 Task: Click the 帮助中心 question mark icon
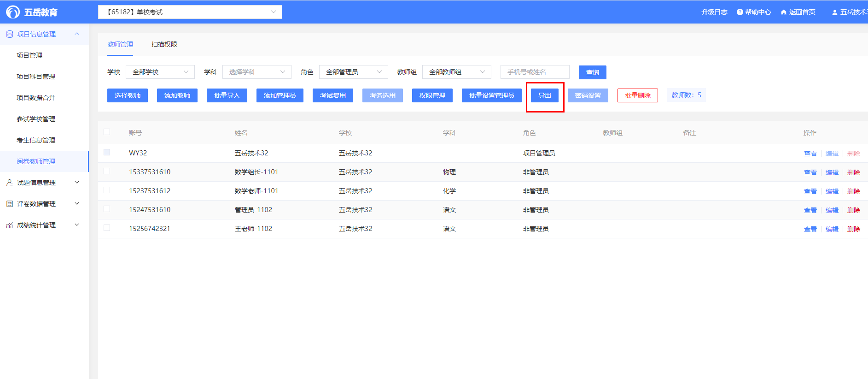(740, 12)
